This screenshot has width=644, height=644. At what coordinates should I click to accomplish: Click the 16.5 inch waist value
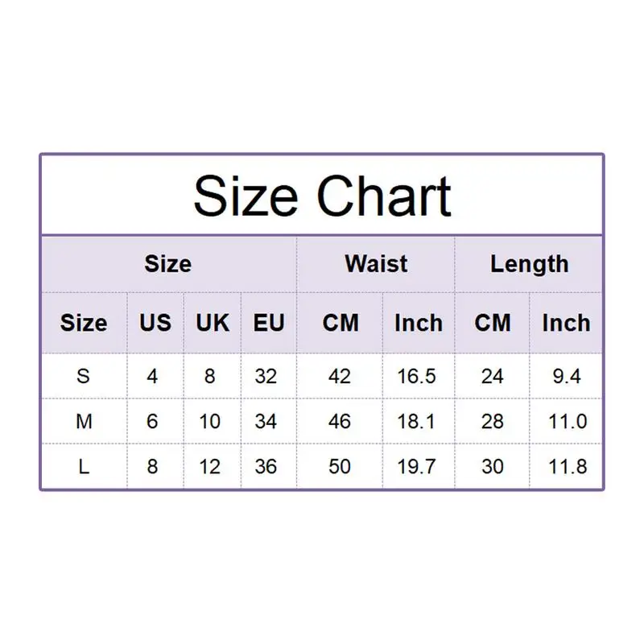tap(417, 376)
